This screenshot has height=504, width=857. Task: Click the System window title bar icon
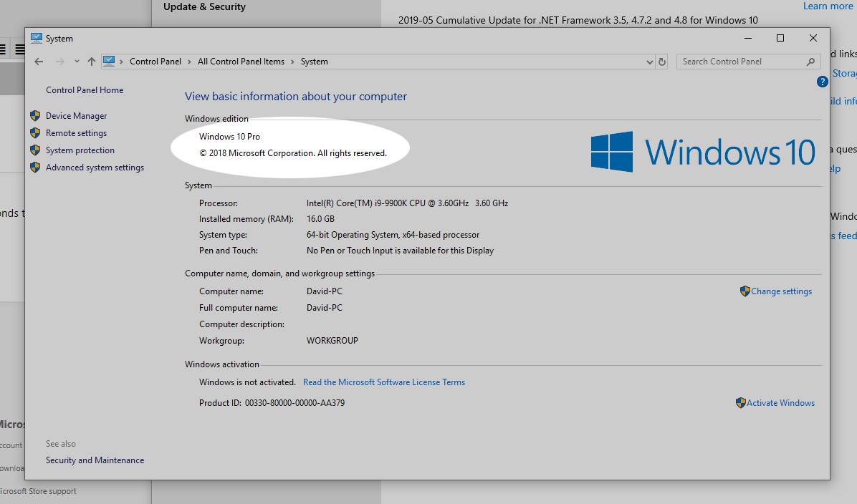(x=36, y=38)
